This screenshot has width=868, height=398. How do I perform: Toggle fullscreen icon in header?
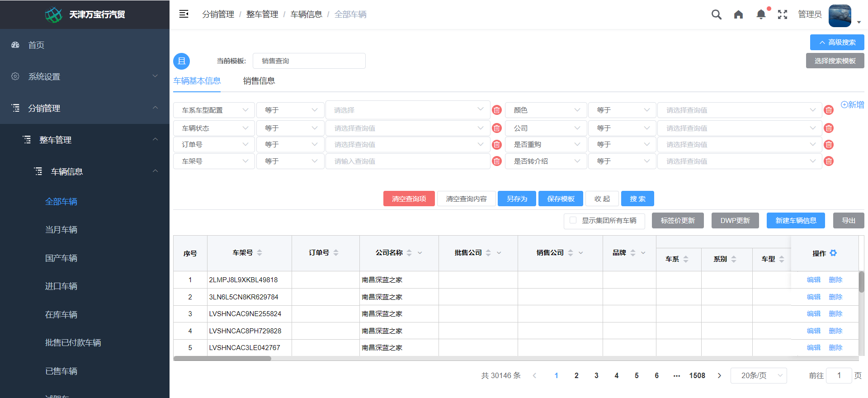[x=783, y=14]
